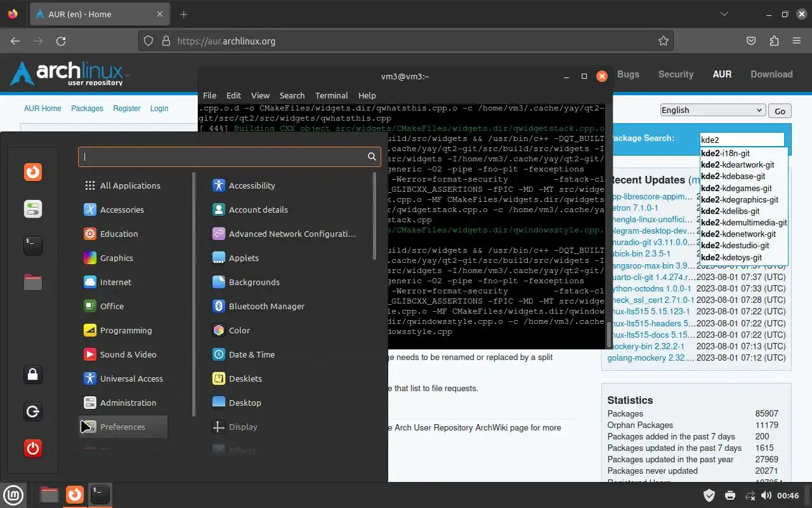Screen dimensions: 812x508
Task: Open the terminal Edit menu
Action: (x=233, y=95)
